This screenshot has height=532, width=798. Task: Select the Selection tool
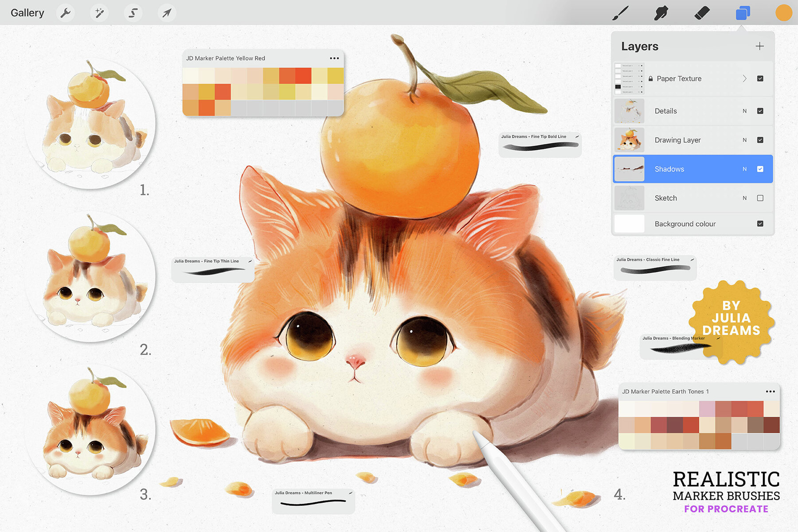[x=133, y=12]
